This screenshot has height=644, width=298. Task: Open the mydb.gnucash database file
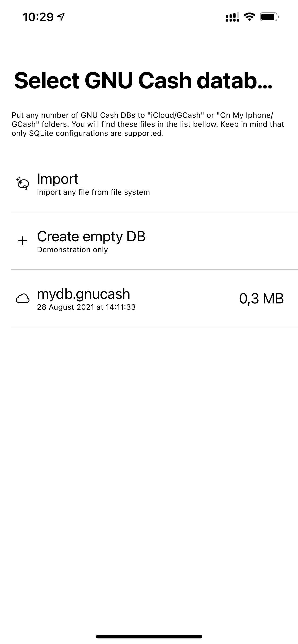(x=84, y=294)
